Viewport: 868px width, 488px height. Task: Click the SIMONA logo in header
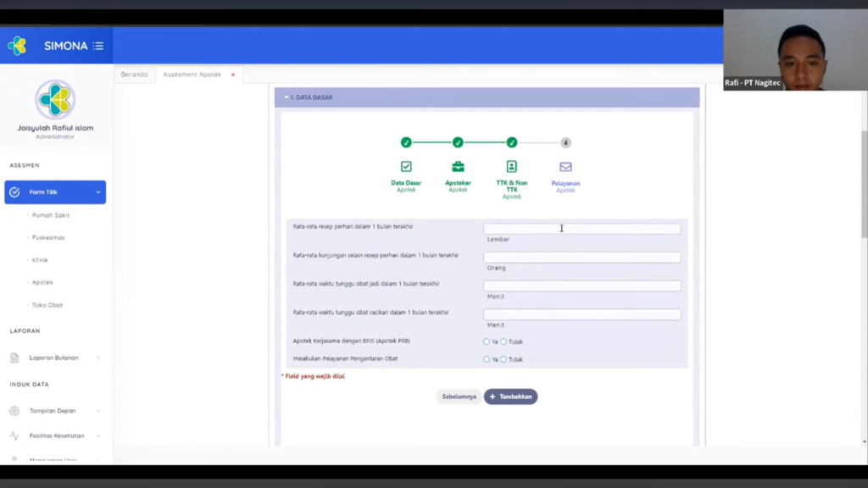pyautogui.click(x=17, y=46)
